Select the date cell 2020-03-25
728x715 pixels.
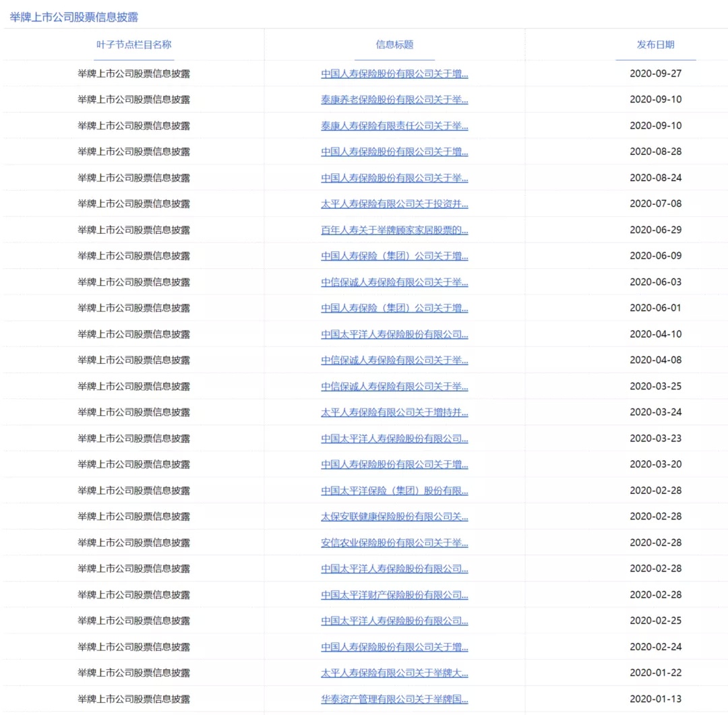[656, 386]
